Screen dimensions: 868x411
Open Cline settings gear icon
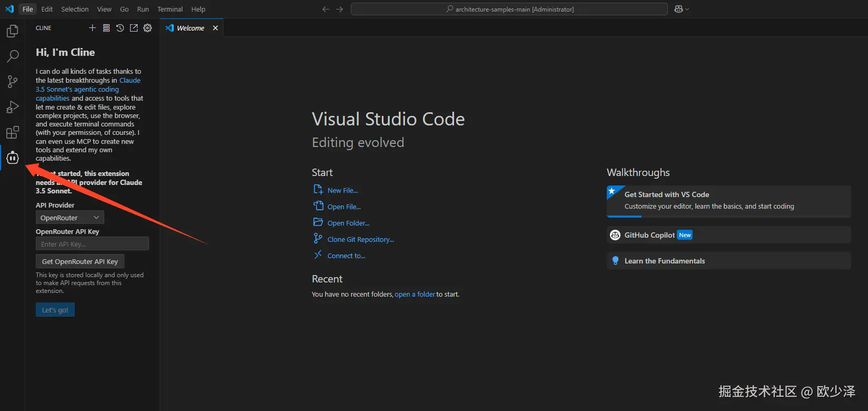tap(147, 28)
